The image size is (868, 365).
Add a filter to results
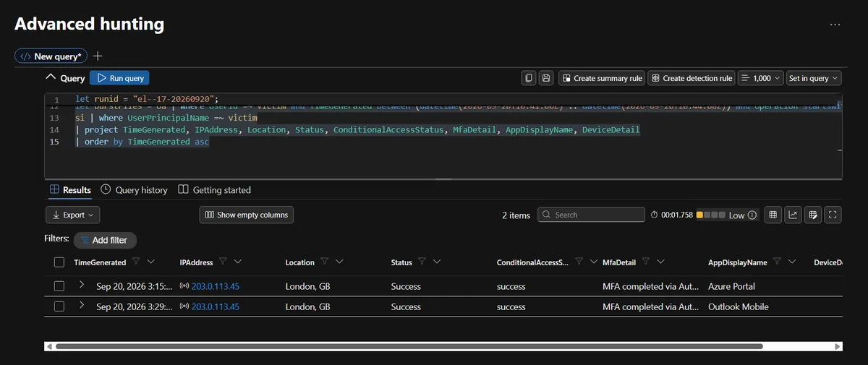click(x=105, y=240)
